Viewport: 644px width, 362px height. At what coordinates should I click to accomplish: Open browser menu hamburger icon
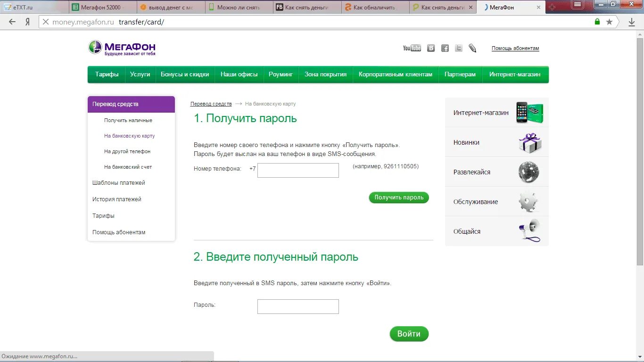click(x=577, y=4)
